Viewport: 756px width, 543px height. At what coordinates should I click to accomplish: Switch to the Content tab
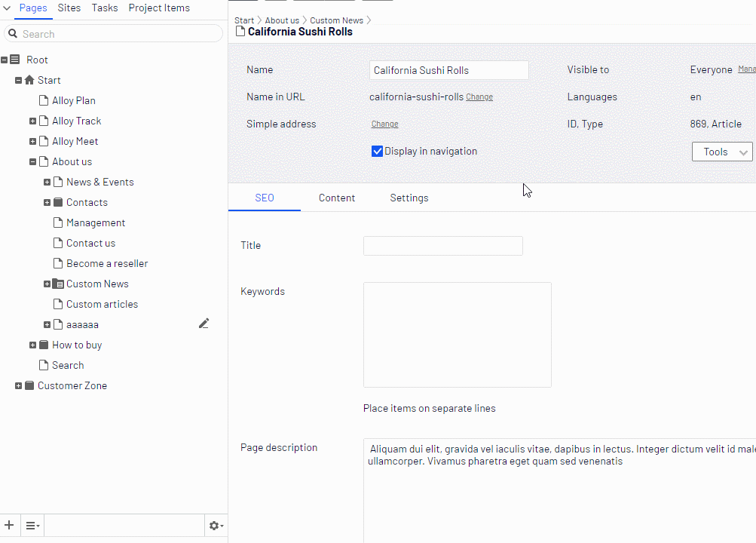point(336,198)
